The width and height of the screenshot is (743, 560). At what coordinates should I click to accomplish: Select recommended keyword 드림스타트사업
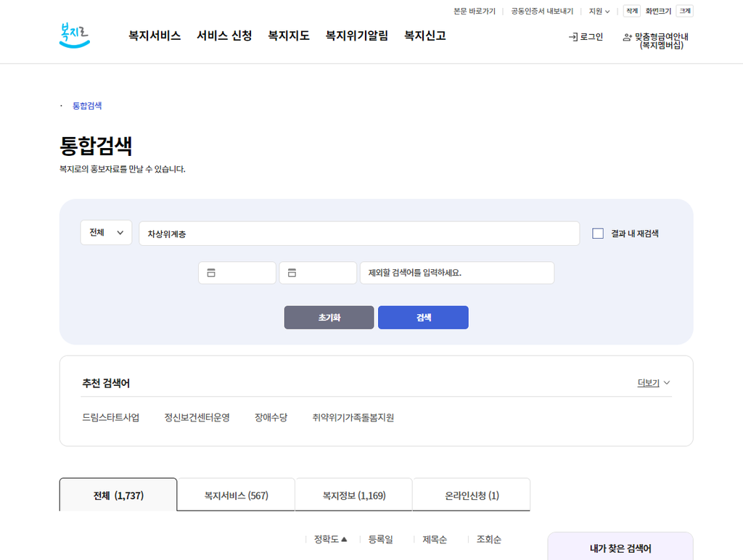111,417
